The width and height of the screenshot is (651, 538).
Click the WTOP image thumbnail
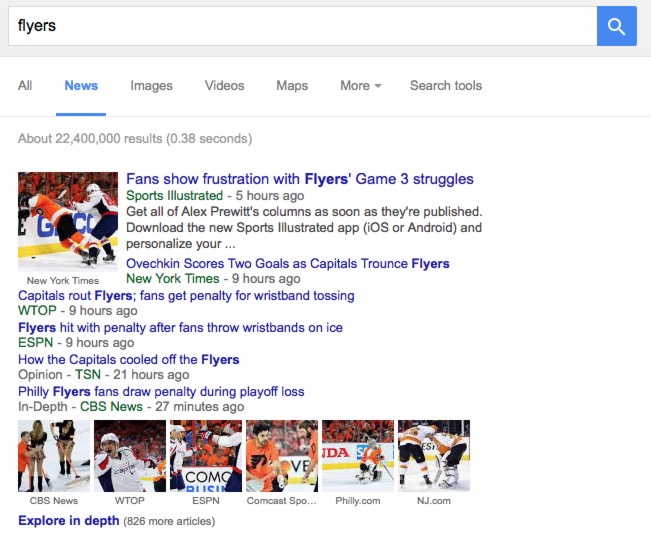pos(130,456)
